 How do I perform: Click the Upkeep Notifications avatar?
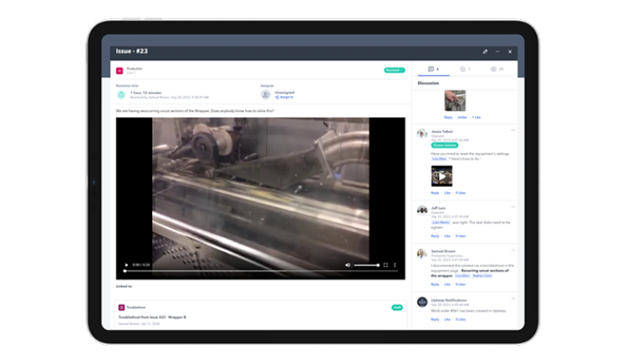[x=422, y=302]
